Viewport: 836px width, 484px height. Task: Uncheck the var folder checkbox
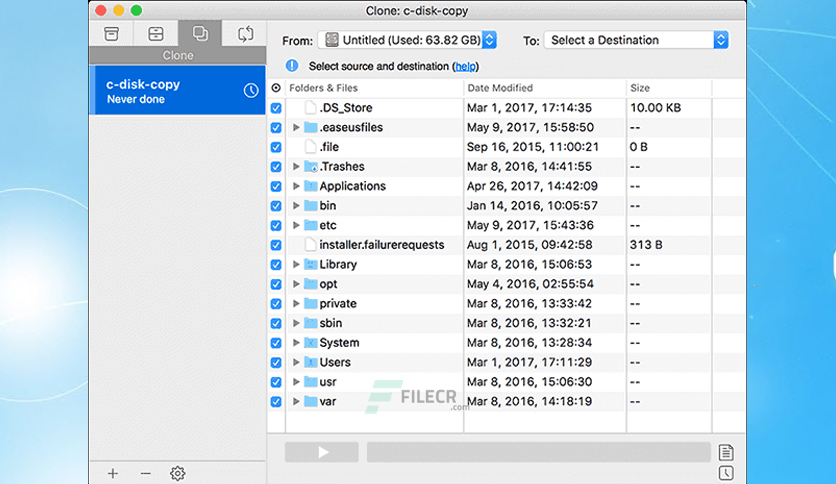click(x=276, y=401)
